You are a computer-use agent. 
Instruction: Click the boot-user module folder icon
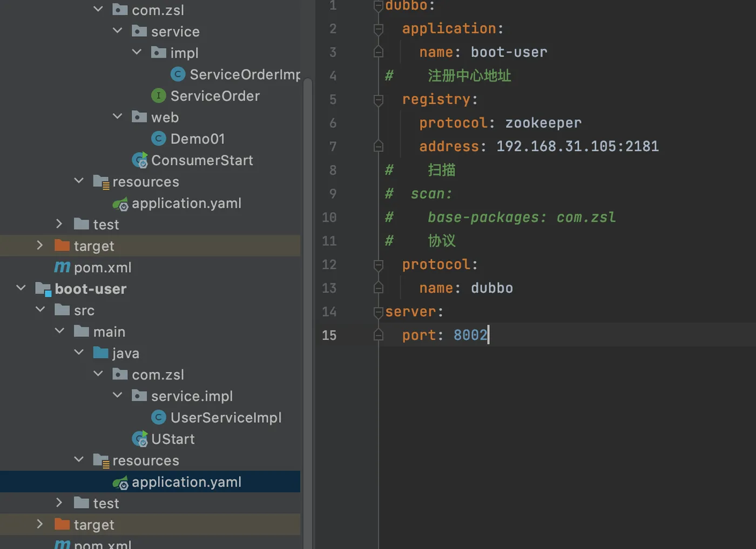[43, 289]
